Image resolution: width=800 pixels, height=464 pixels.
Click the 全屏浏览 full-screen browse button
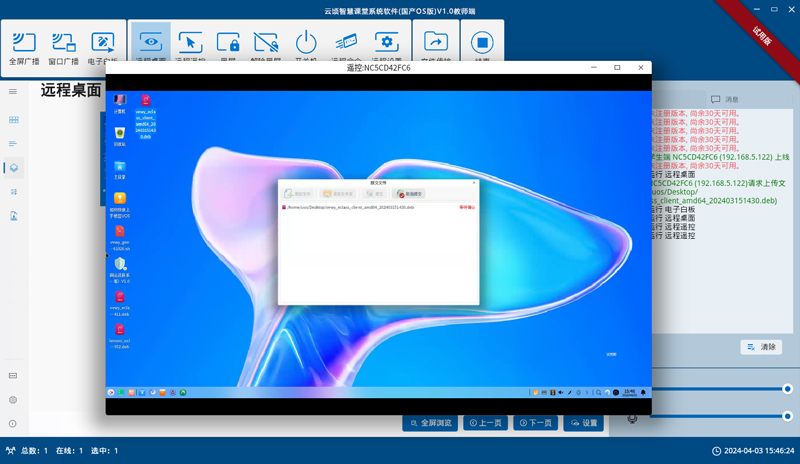click(431, 423)
